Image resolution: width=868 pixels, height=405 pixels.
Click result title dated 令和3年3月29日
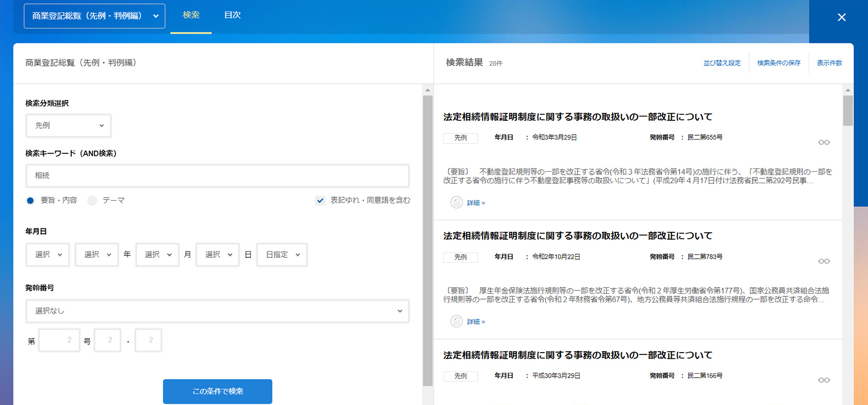pos(577,117)
